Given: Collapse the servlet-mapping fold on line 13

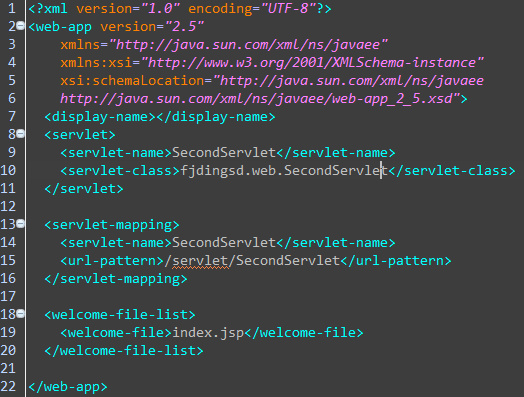Looking at the screenshot, I should pyautogui.click(x=21, y=224).
